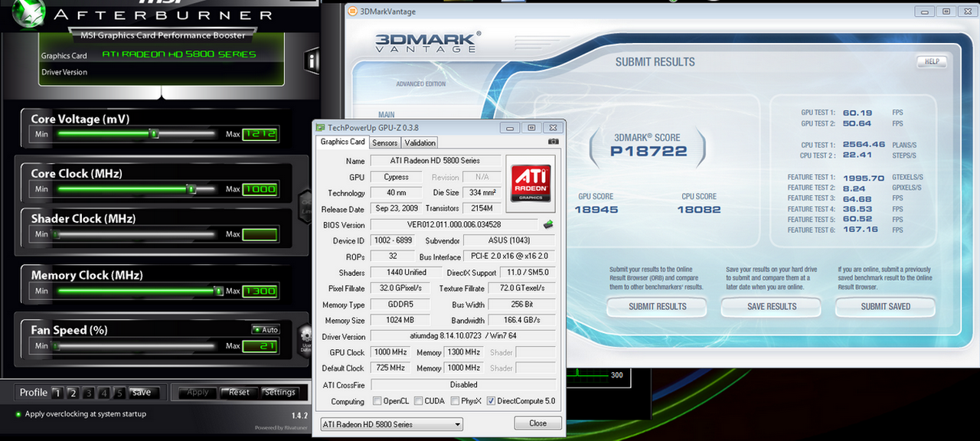The image size is (980, 441).
Task: Open the Validation tab in GPU-Z
Action: click(420, 143)
